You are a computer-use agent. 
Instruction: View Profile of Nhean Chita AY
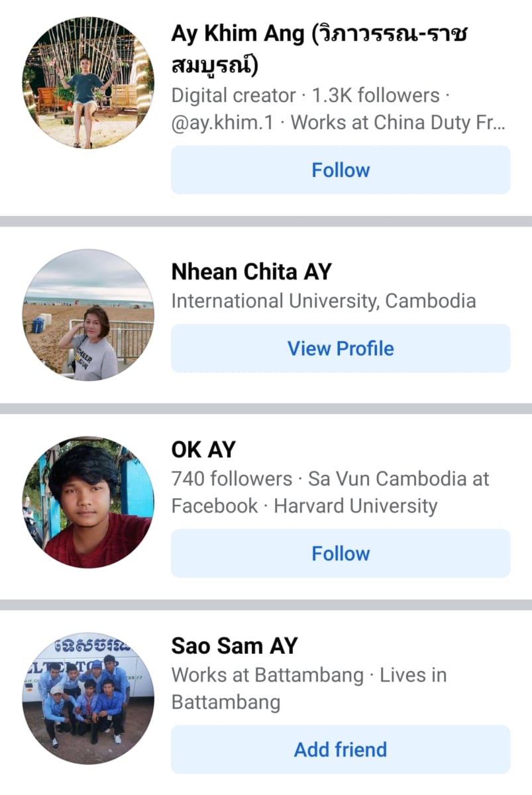341,348
